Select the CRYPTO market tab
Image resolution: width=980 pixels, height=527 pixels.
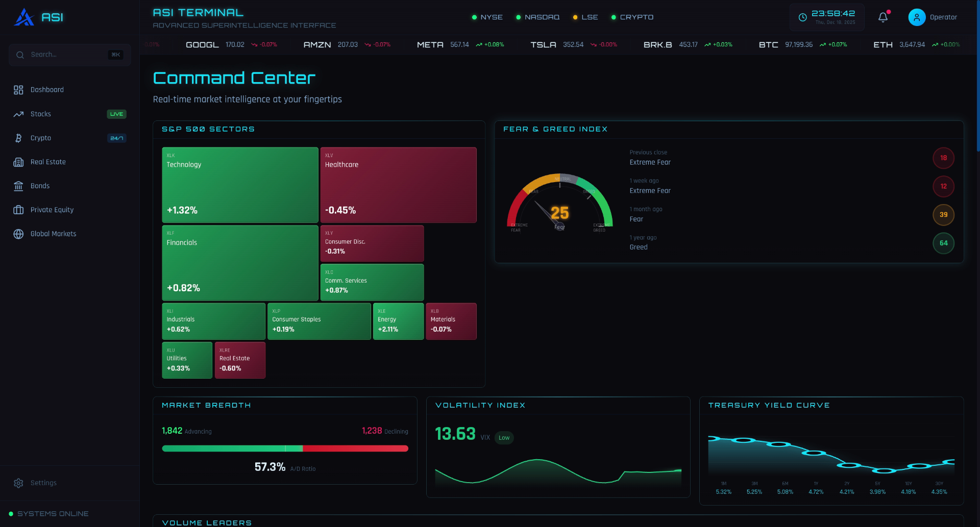[x=632, y=17]
